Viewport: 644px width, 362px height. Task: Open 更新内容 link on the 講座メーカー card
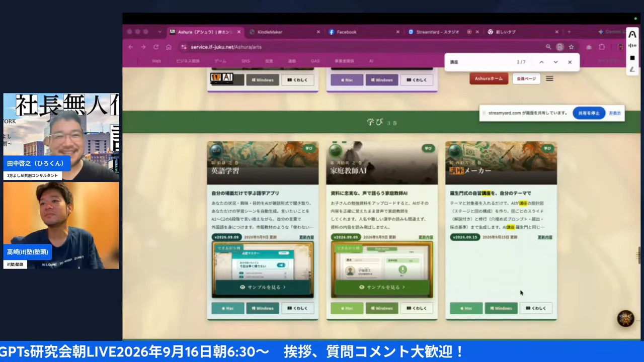[545, 237]
